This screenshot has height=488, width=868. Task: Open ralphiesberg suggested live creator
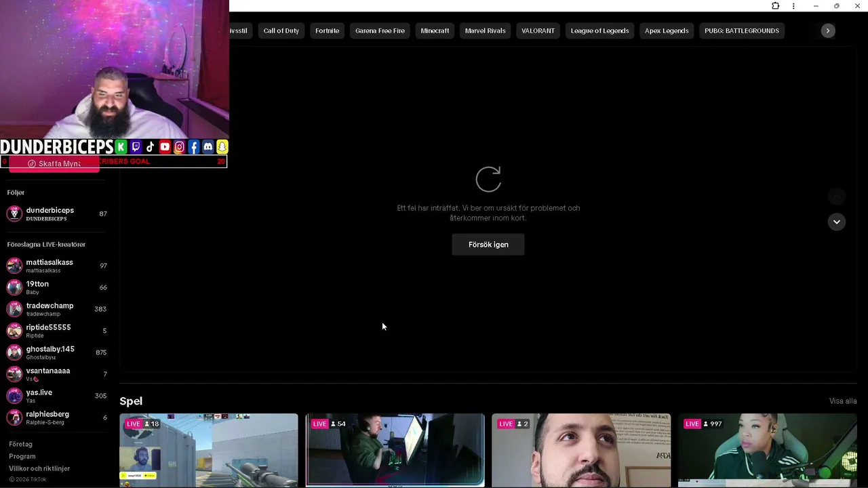click(57, 418)
